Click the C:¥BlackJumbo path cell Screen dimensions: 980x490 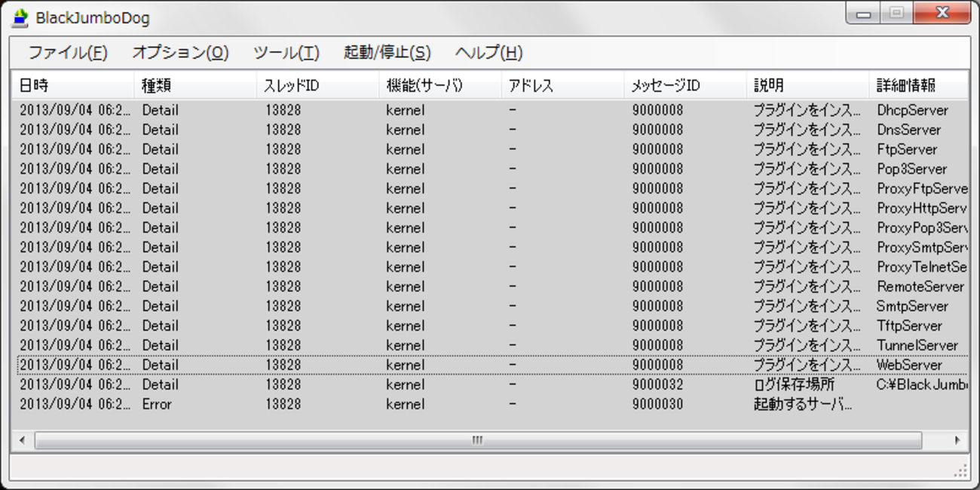[x=922, y=384]
